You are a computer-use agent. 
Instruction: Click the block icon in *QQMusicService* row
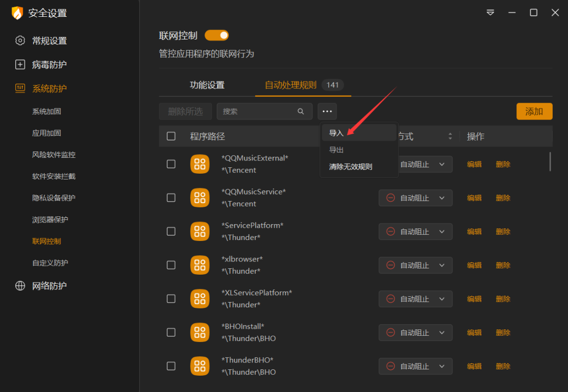pos(390,198)
